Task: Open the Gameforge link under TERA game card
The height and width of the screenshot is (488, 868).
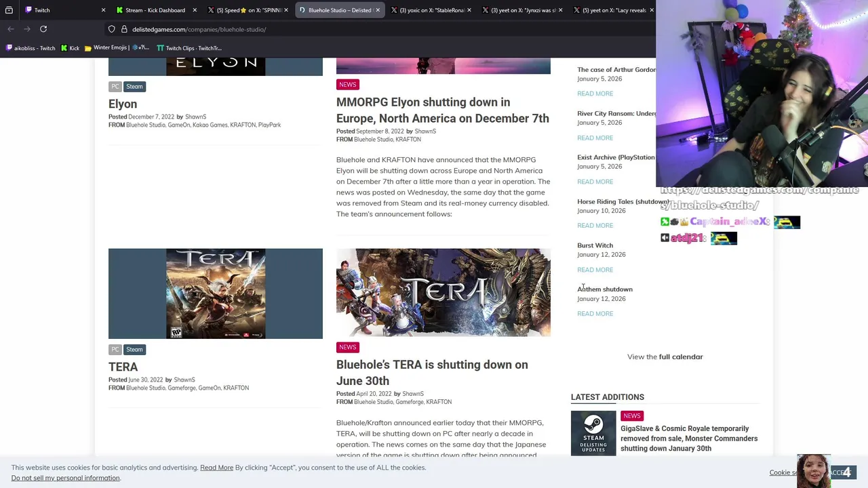Action: tap(182, 388)
